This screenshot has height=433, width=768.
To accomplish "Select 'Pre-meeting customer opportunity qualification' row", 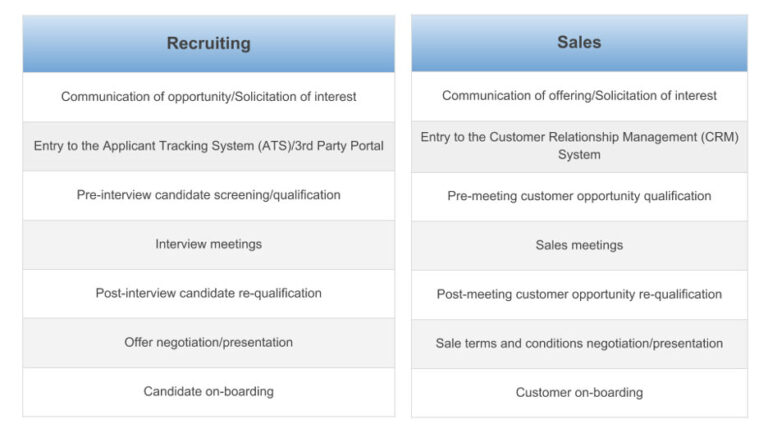I will coord(579,196).
